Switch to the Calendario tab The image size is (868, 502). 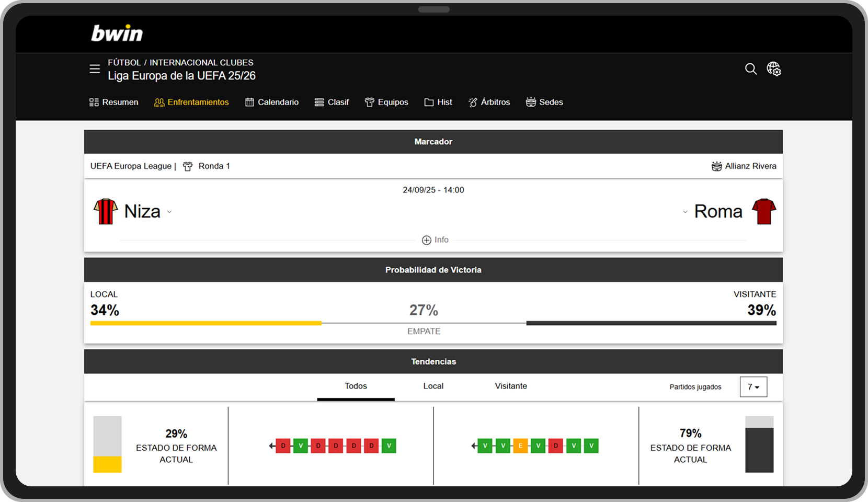pos(272,102)
